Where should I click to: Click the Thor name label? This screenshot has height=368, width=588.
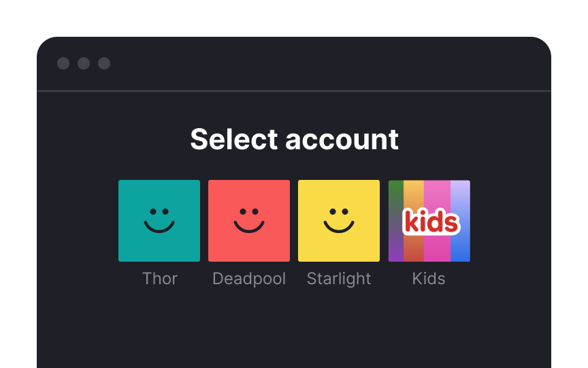click(160, 279)
